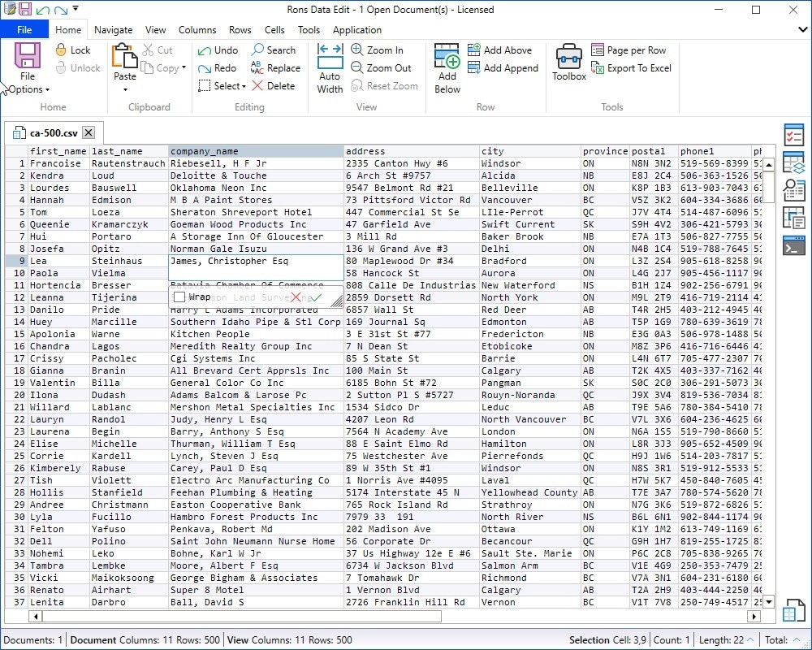Click Undo in the Editing group
Image resolution: width=812 pixels, height=650 pixels.
(x=218, y=50)
